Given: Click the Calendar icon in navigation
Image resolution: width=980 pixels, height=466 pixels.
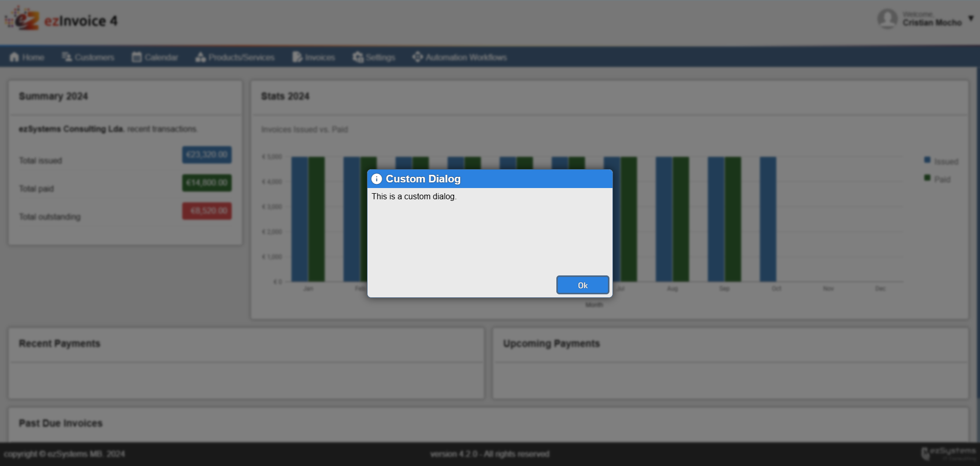Looking at the screenshot, I should tap(137, 57).
